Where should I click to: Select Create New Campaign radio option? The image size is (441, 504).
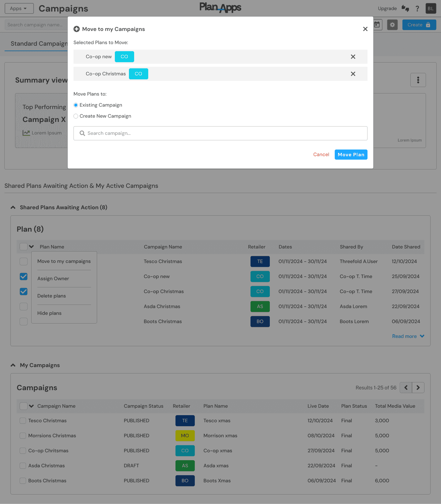(x=76, y=116)
